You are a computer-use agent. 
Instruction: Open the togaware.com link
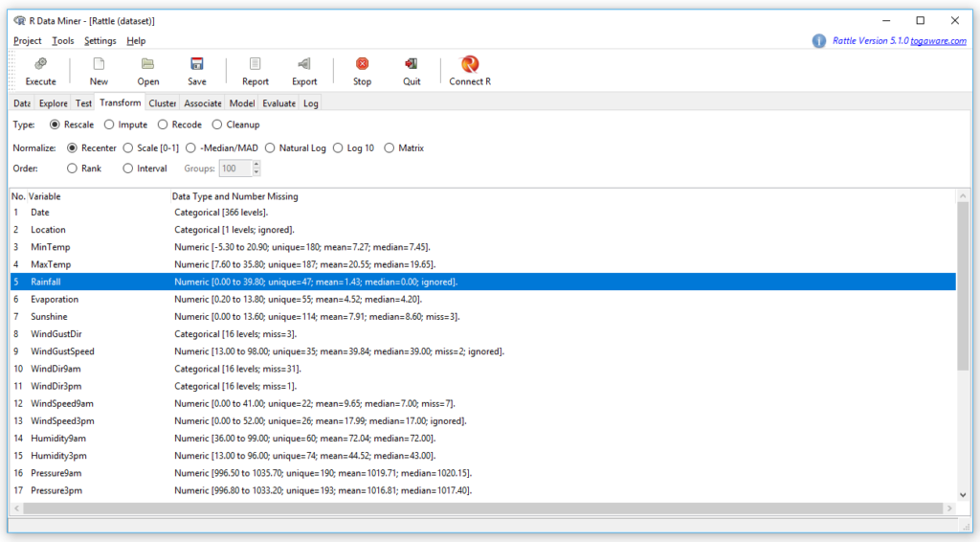click(937, 41)
